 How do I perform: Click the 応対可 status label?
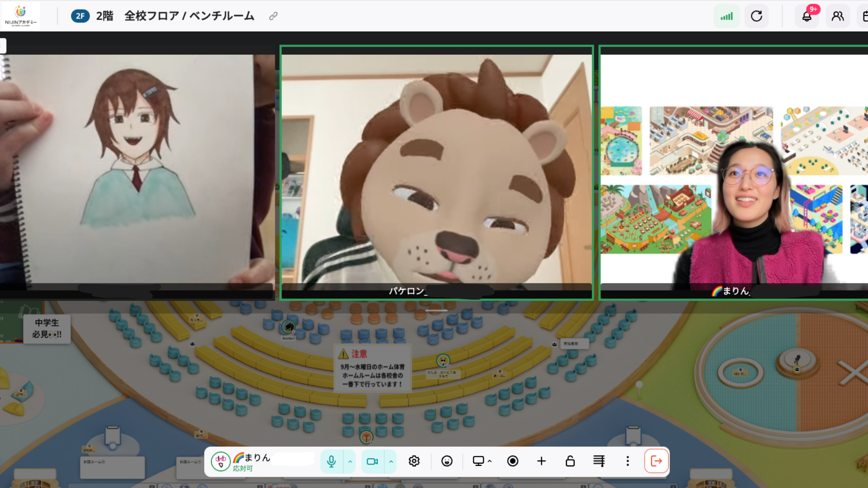pyautogui.click(x=243, y=469)
